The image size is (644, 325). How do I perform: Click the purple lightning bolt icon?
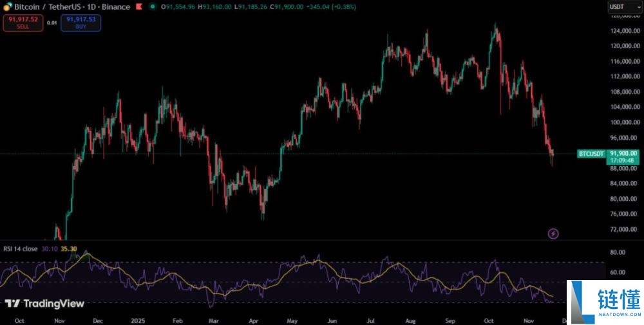click(x=553, y=233)
